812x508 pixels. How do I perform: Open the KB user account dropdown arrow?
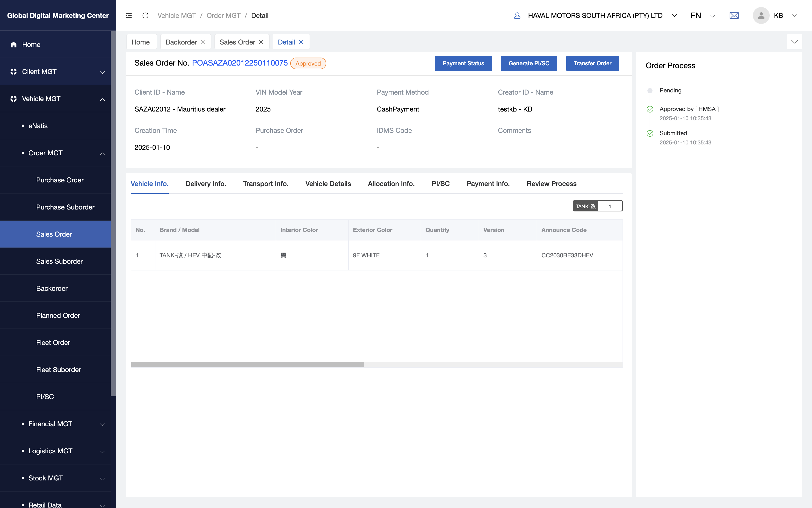click(794, 15)
